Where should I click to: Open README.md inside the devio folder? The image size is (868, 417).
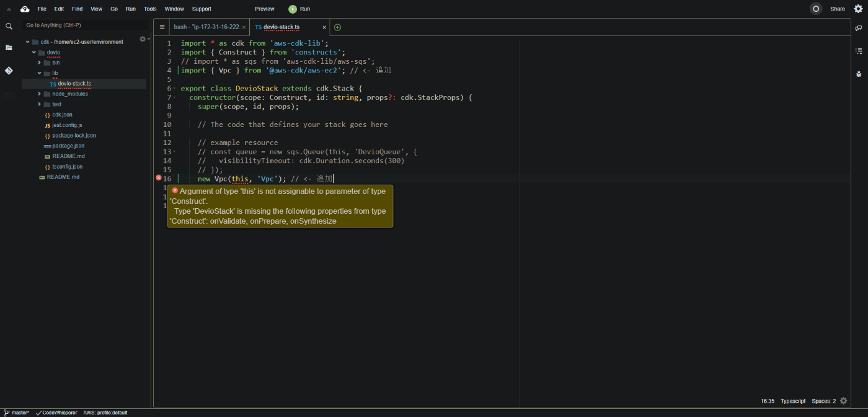click(x=68, y=156)
